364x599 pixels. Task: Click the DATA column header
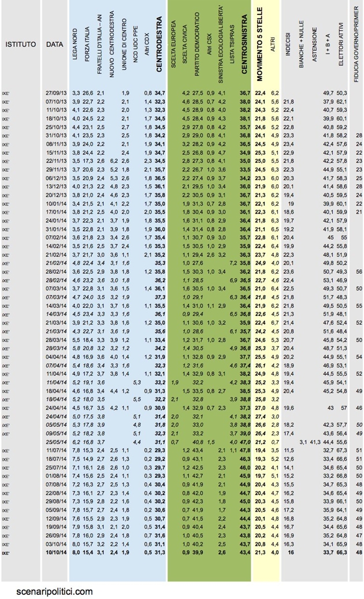tap(55, 44)
